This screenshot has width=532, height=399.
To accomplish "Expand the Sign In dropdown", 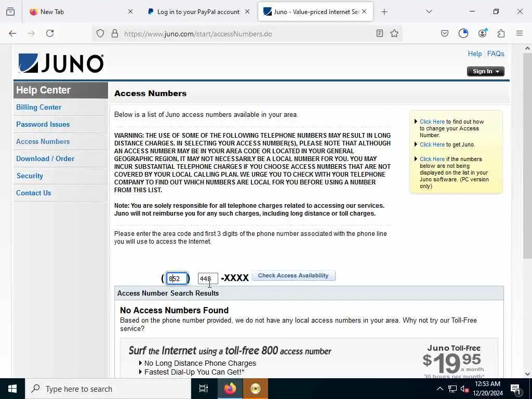I will pos(486,71).
